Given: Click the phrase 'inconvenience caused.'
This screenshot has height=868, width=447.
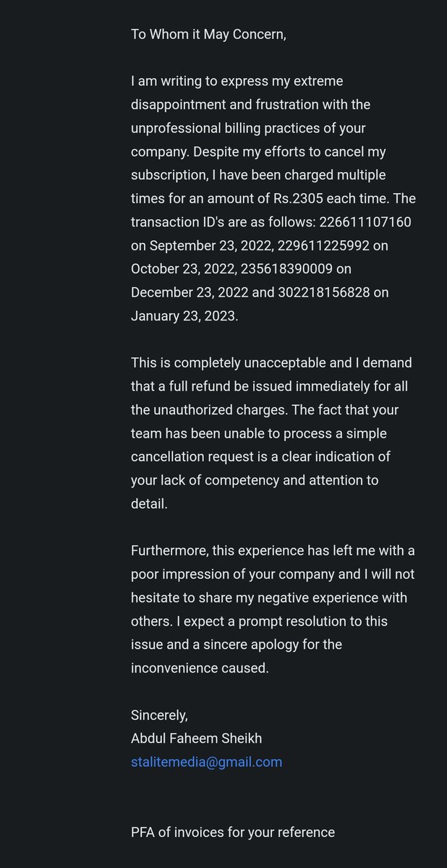Looking at the screenshot, I should (200, 668).
